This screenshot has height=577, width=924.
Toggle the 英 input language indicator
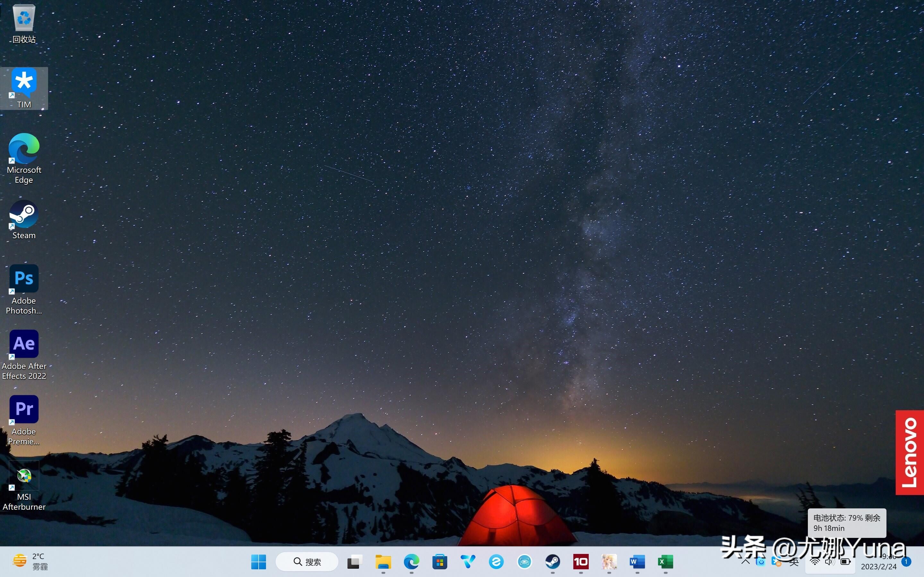click(794, 562)
